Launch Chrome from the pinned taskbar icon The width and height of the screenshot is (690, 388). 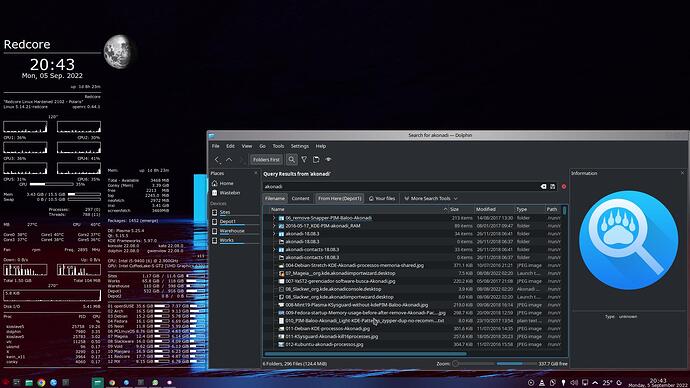point(41,383)
